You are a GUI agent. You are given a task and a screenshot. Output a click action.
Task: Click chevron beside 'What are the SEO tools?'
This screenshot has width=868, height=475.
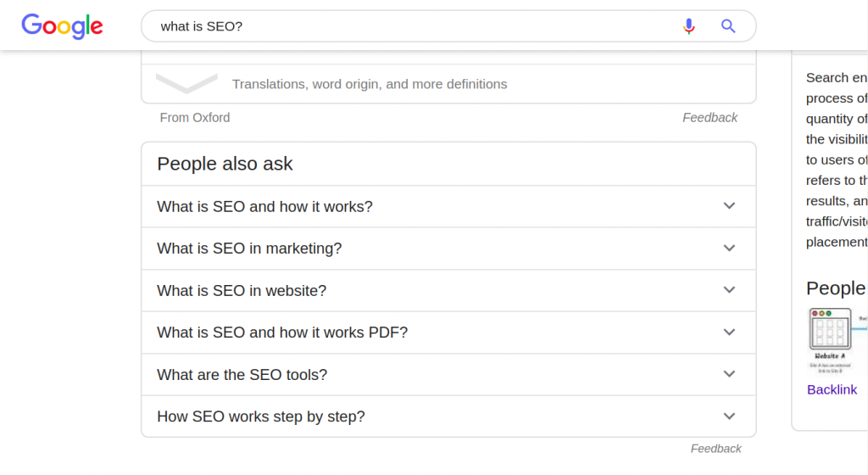point(729,374)
